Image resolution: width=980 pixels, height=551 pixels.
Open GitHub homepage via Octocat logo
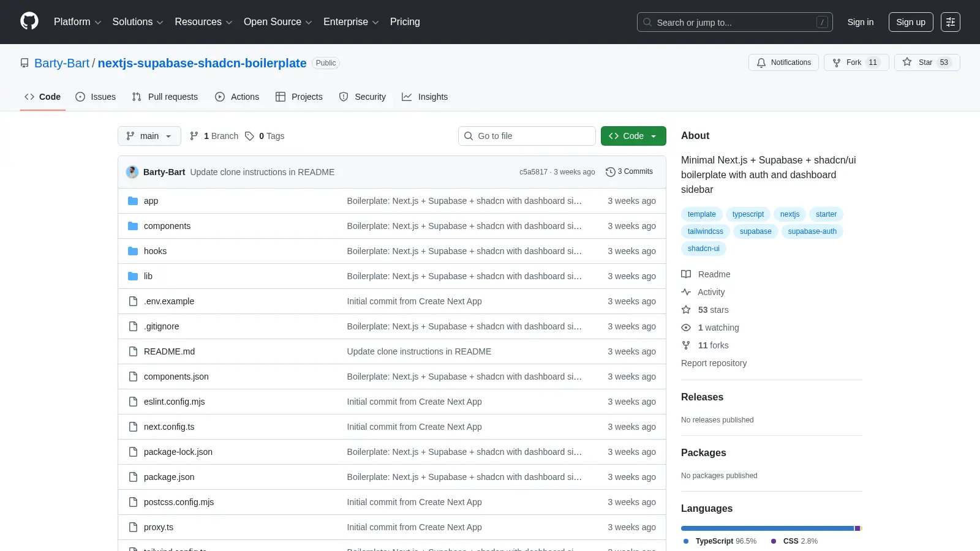29,21
